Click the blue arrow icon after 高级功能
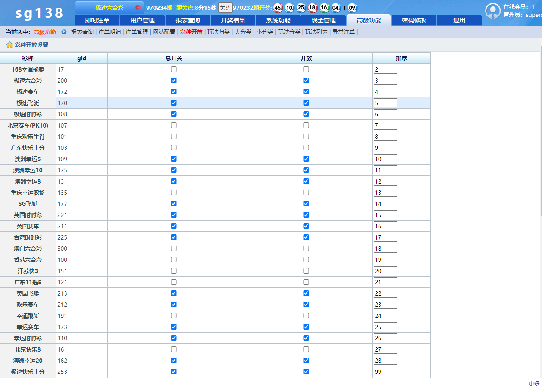The width and height of the screenshot is (542, 392). [64, 32]
